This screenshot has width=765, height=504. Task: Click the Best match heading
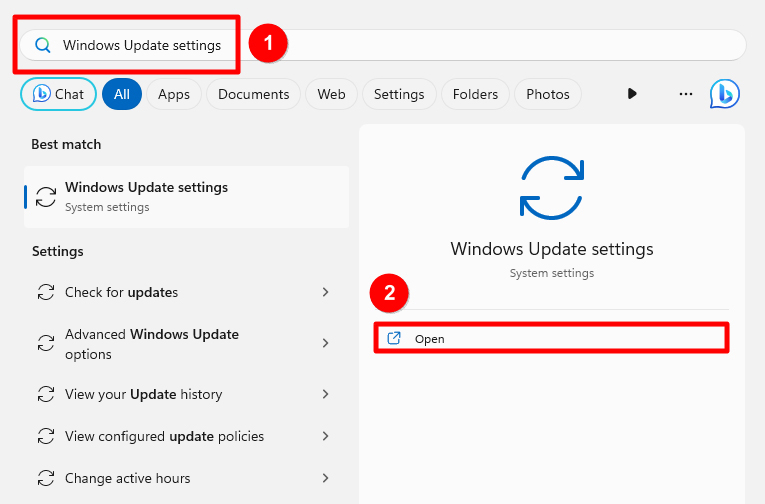click(x=66, y=144)
